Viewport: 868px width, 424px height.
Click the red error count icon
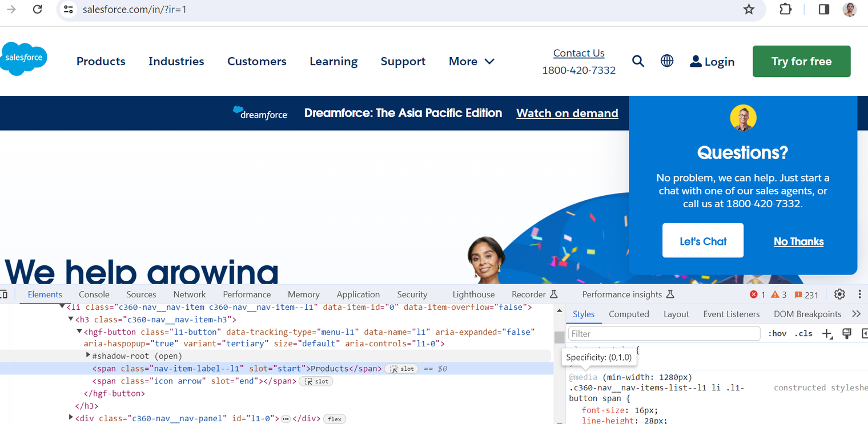[754, 294]
